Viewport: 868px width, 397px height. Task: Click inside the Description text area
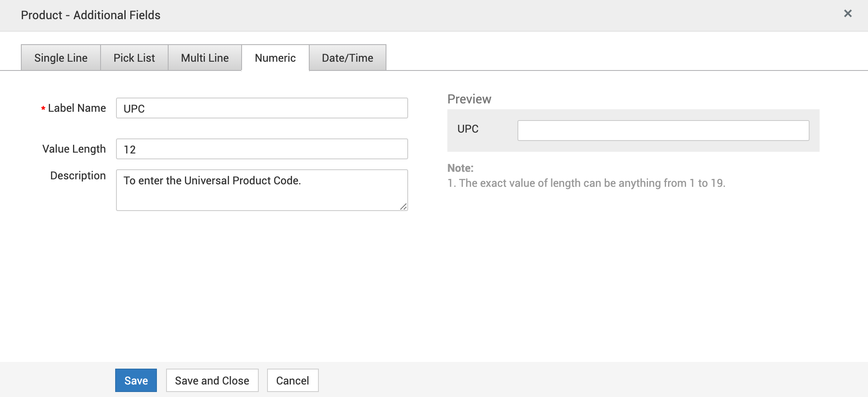(262, 190)
